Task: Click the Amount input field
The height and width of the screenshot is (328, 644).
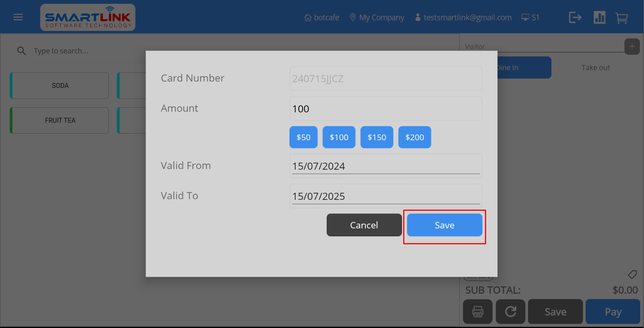Action: pos(385,109)
